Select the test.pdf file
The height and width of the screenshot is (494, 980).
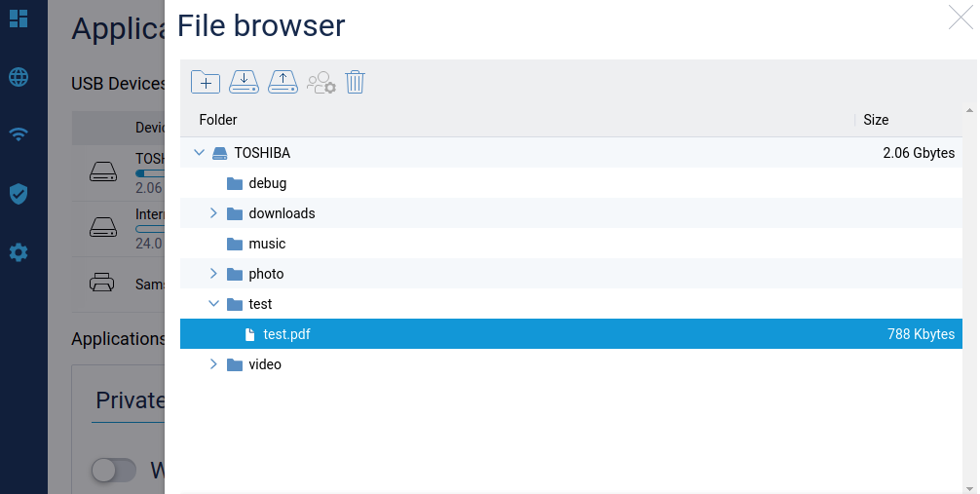[x=286, y=334]
